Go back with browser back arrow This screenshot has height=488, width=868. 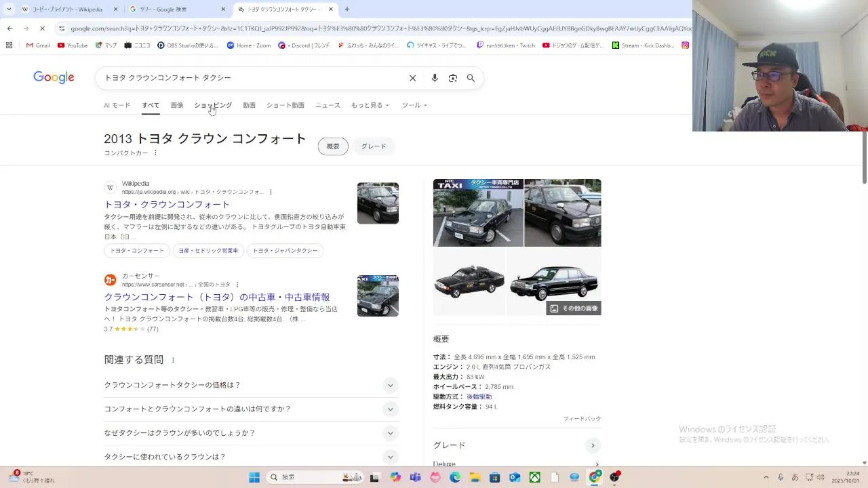click(9, 28)
